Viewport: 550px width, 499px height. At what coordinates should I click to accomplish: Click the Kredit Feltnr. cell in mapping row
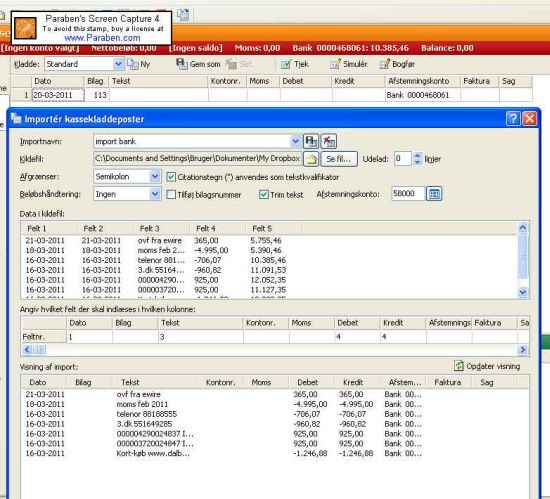coord(403,337)
